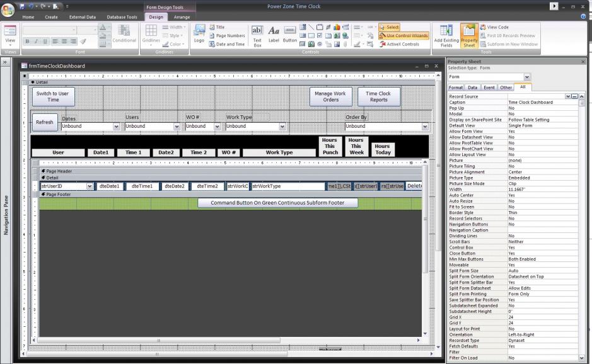Select the Check Box control tool
Screen dimensions: 592x364
coord(320,36)
